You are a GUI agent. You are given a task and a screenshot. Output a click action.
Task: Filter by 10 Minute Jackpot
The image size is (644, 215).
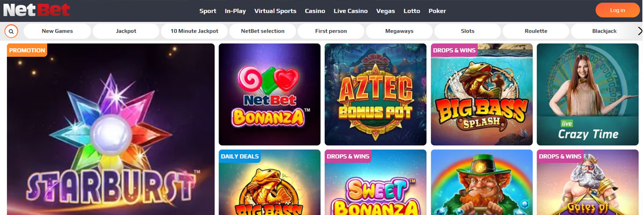[194, 31]
